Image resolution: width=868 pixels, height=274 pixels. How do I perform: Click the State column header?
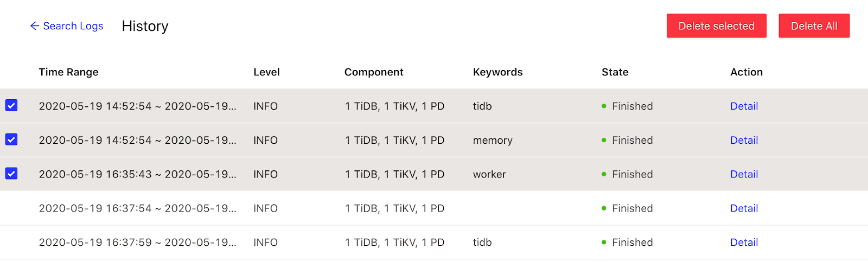coord(615,72)
